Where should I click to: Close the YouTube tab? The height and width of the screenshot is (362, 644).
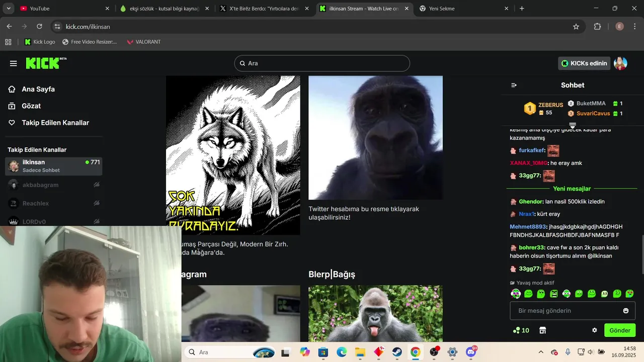107,9
